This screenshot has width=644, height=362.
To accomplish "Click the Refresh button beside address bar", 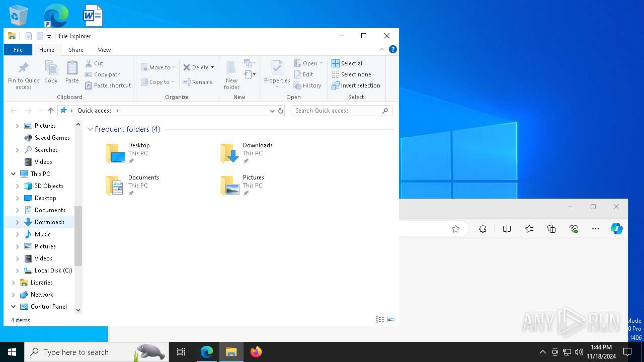I will 281,111.
